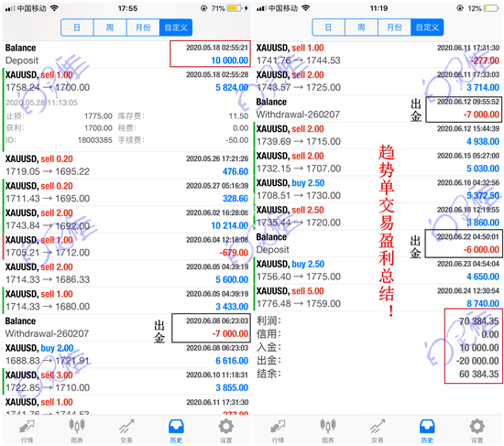
Task: Open Chart candlestick icon on right phone
Action: [328, 431]
